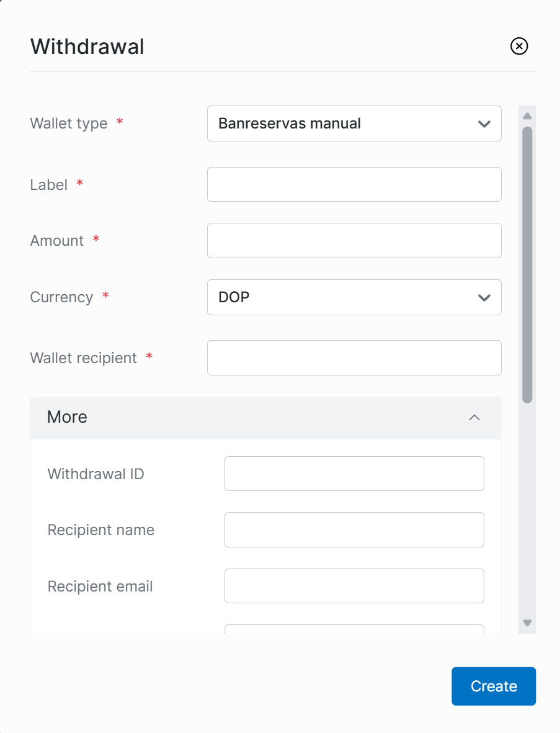Image resolution: width=560 pixels, height=733 pixels.
Task: Collapse the More section
Action: pyautogui.click(x=474, y=418)
